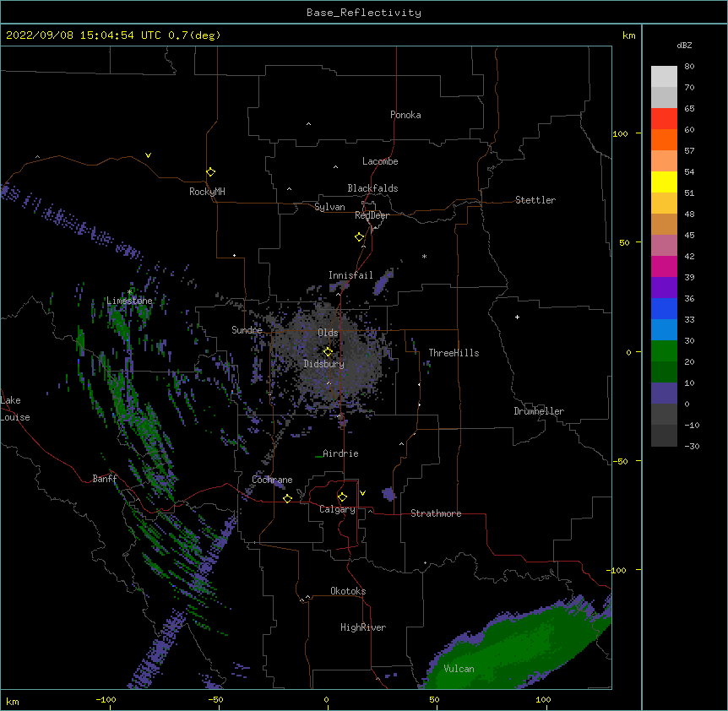Click the Base_Reflectivity title

(364, 13)
